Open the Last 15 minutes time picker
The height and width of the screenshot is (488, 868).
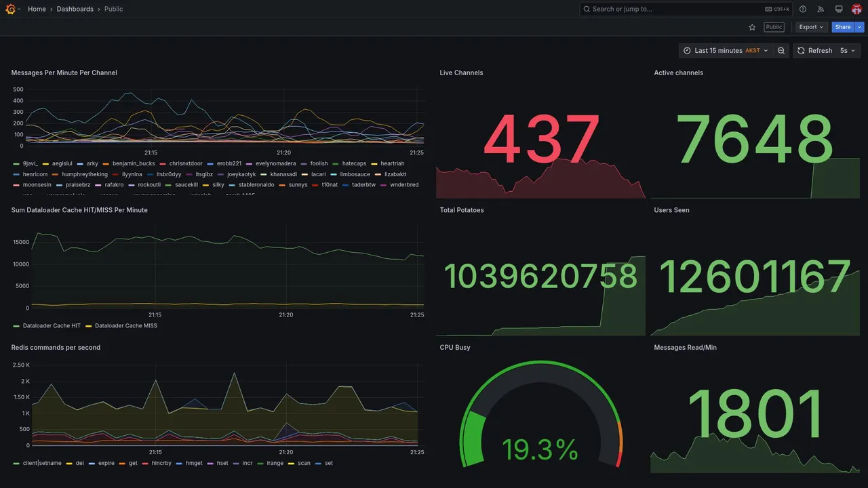coord(726,51)
